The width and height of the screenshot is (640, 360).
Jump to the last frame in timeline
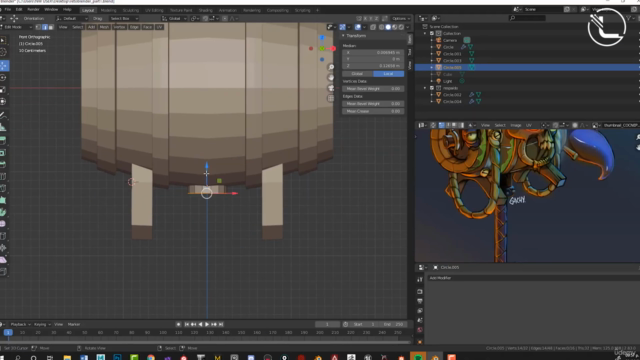click(x=221, y=324)
